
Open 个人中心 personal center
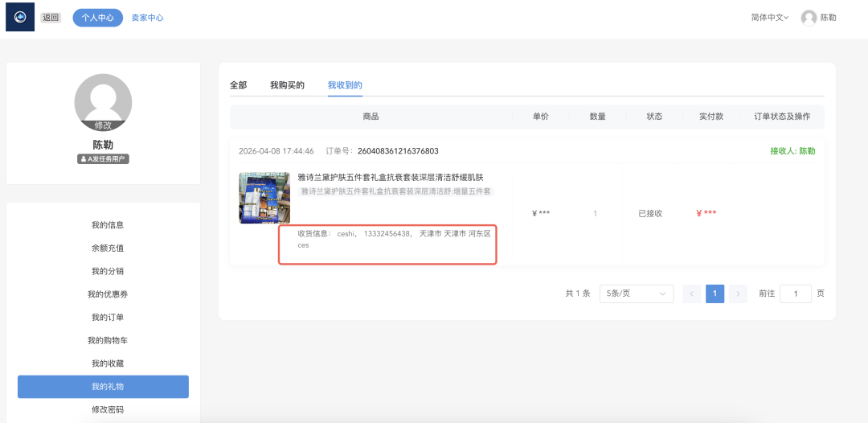98,18
